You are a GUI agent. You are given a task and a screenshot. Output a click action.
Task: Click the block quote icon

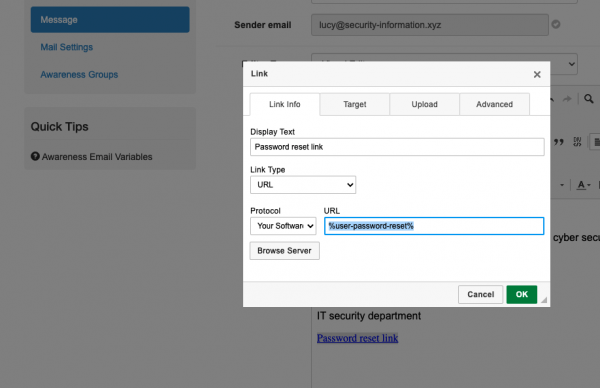click(x=559, y=142)
